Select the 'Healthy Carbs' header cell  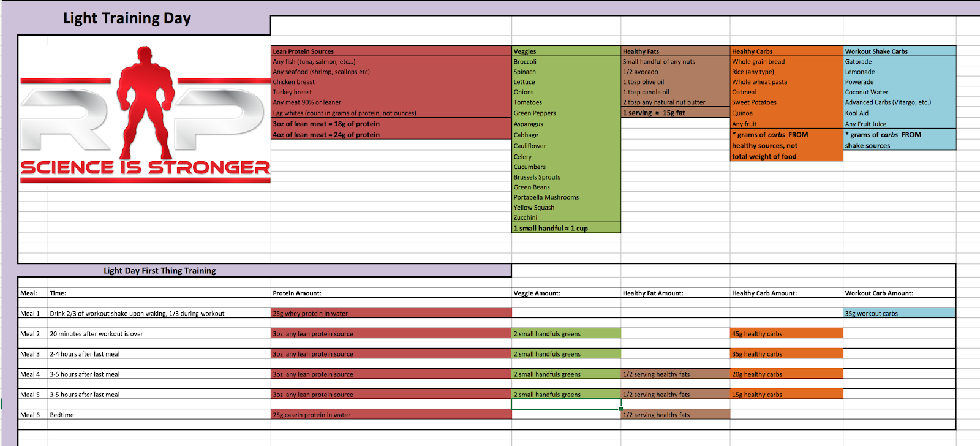pyautogui.click(x=786, y=51)
